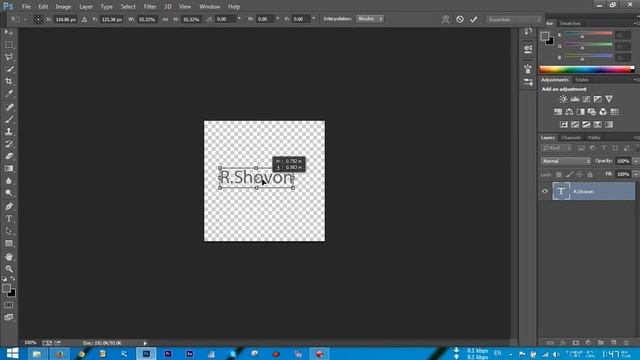Screen dimensions: 640x360
Task: Open the Fill slider dropdown arrow
Action: pos(636,174)
